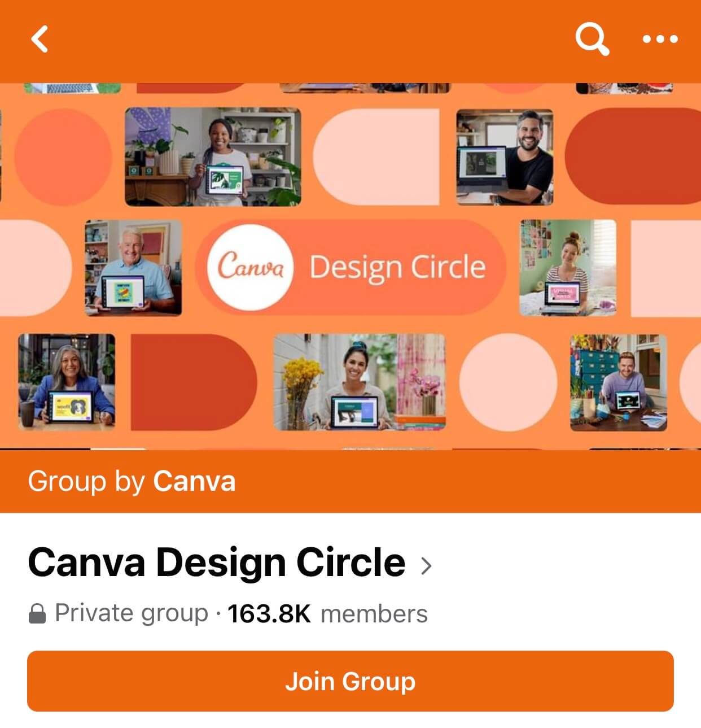Select photo of man at art desk
Image resolution: width=701 pixels, height=728 pixels.
(x=619, y=382)
